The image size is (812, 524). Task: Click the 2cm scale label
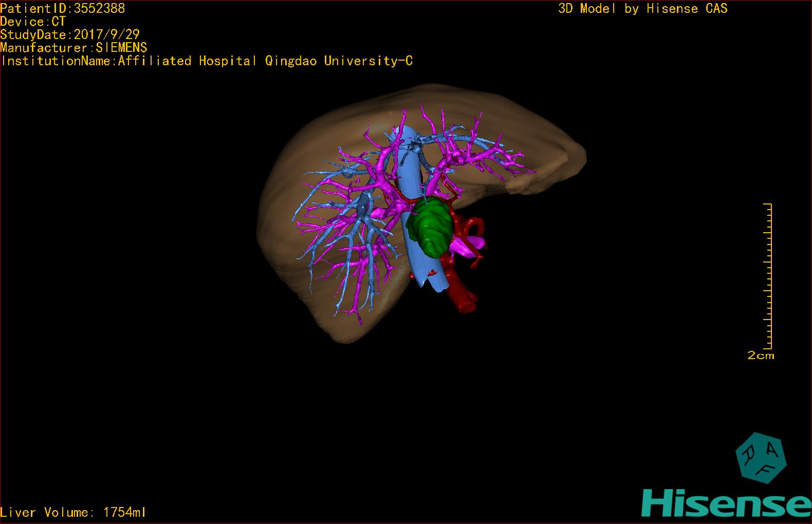click(761, 355)
